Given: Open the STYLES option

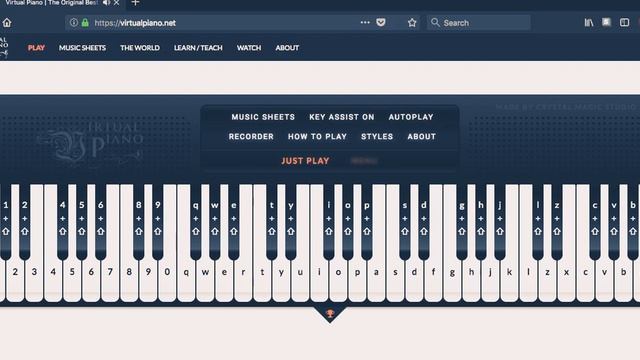Looking at the screenshot, I should 377,137.
